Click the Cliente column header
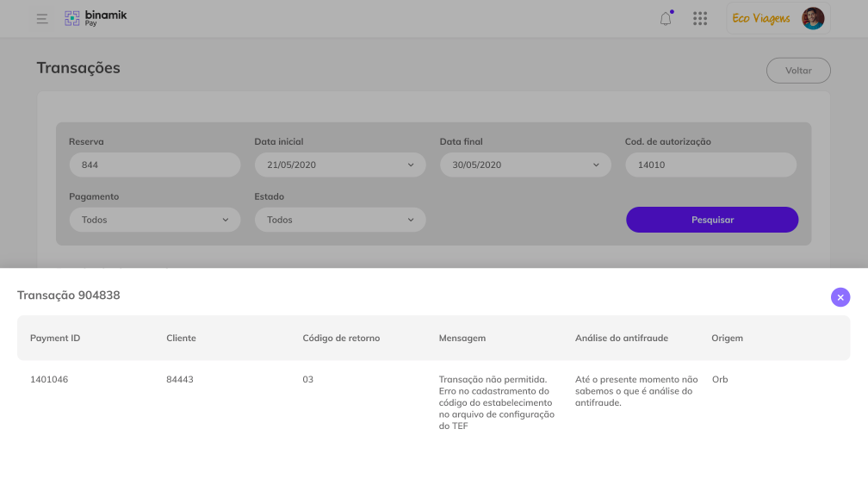This screenshot has width=868, height=479. click(x=181, y=338)
